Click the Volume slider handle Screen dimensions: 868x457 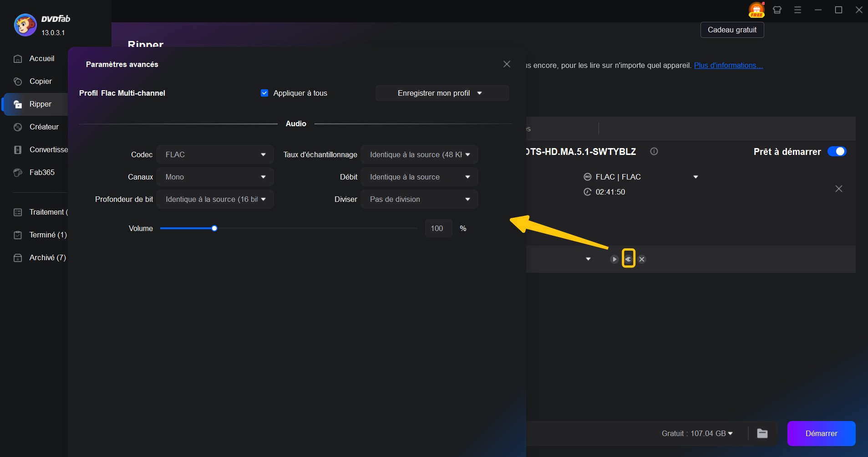tap(214, 228)
